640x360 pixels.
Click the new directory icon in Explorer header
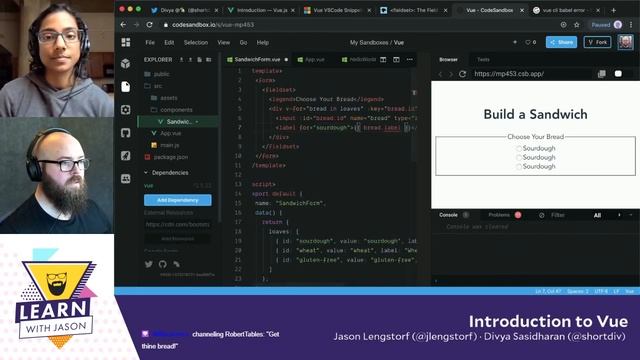[x=209, y=60]
